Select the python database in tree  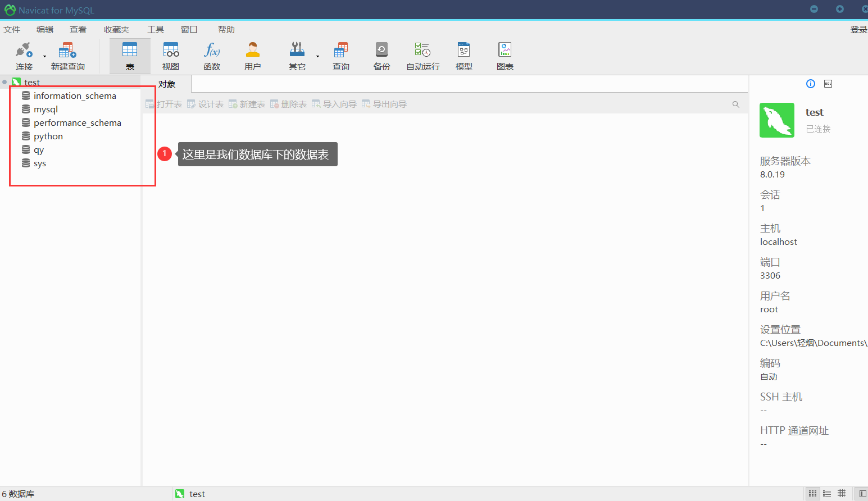click(x=48, y=136)
